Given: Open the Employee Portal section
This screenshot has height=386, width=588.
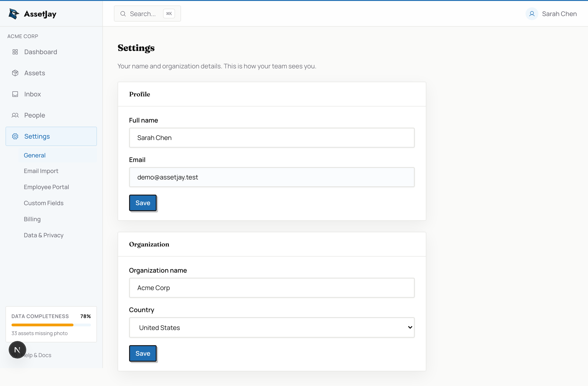Looking at the screenshot, I should pos(46,187).
